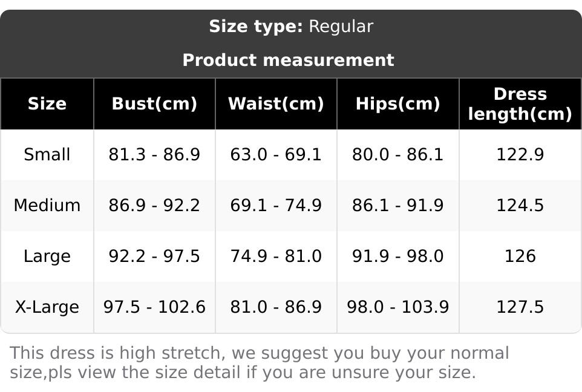The height and width of the screenshot is (392, 582).
Task: Select the Small size row label
Action: tap(47, 154)
